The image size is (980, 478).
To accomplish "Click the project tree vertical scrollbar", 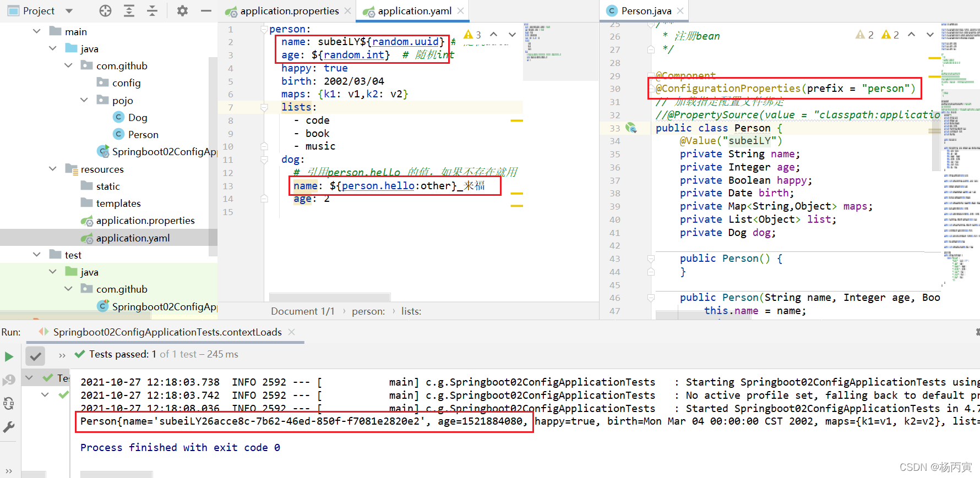I will tap(213, 157).
